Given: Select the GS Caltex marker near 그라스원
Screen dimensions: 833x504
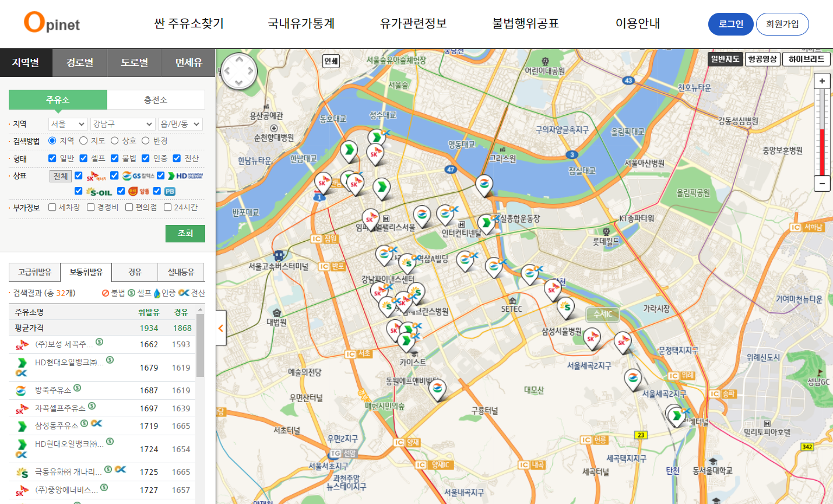Looking at the screenshot, I should click(x=484, y=185).
